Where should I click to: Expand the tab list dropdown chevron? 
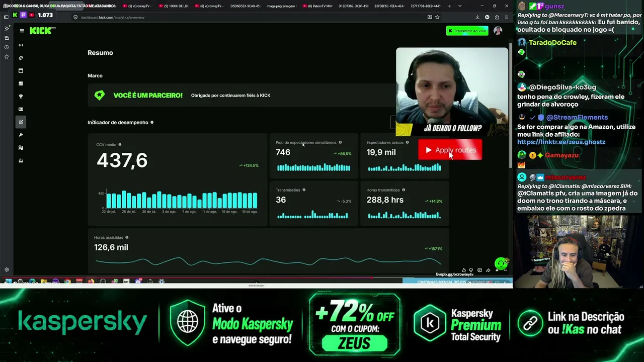tap(459, 6)
